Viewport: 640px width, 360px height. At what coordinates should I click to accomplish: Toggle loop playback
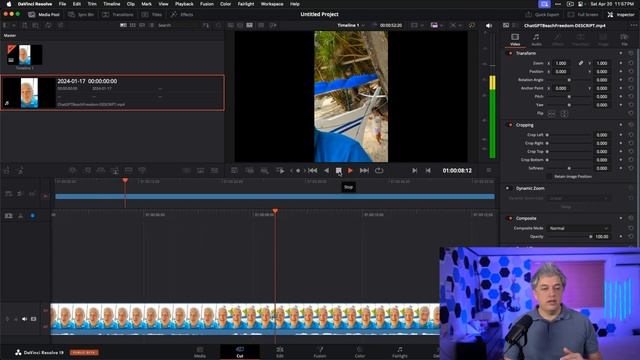tap(379, 171)
